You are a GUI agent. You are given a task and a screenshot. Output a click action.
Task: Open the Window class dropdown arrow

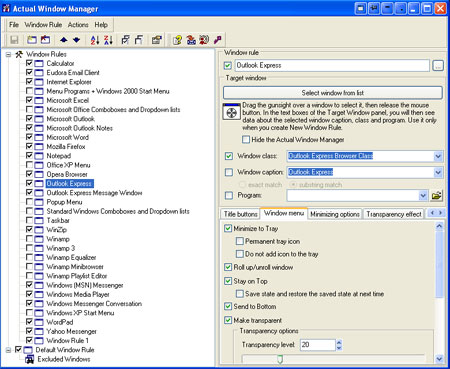pos(438,156)
